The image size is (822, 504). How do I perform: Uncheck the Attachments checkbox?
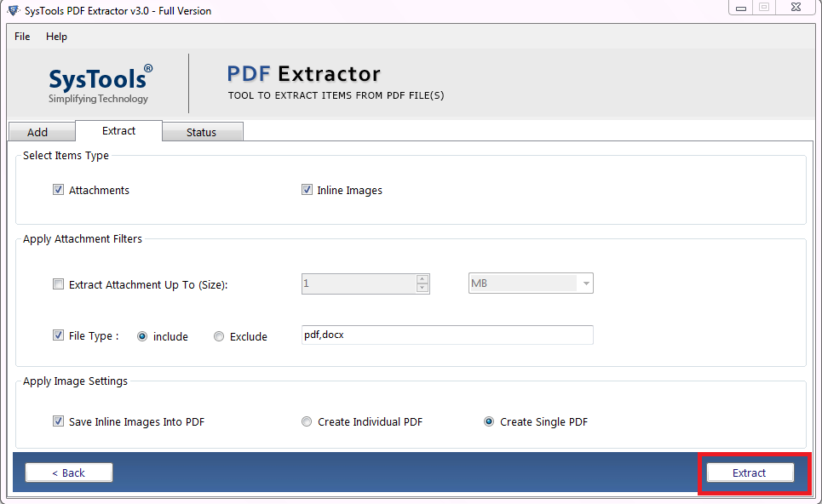(x=58, y=190)
